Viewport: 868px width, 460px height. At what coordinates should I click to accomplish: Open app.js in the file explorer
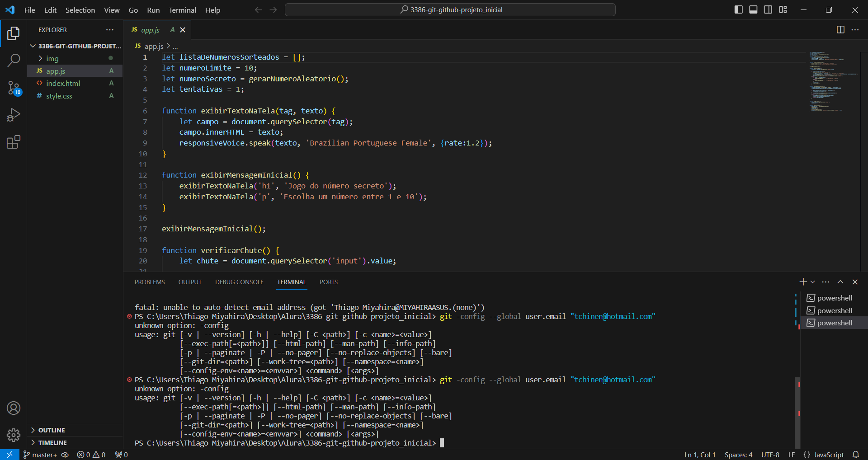[x=75, y=71]
